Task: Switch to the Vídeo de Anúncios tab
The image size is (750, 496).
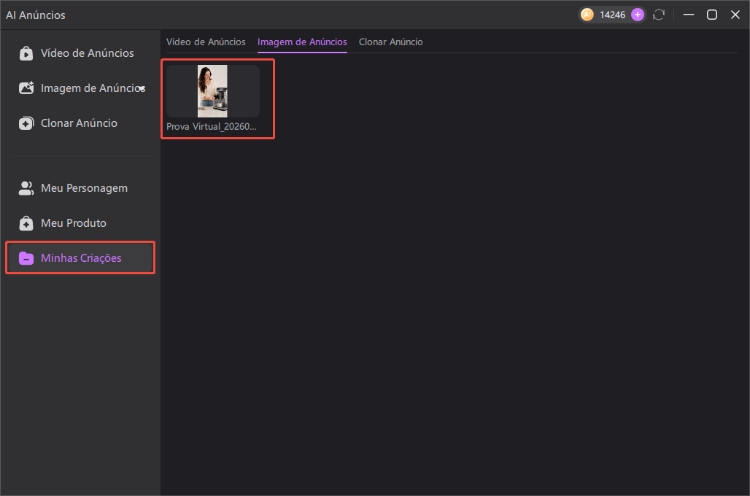Action: click(206, 42)
